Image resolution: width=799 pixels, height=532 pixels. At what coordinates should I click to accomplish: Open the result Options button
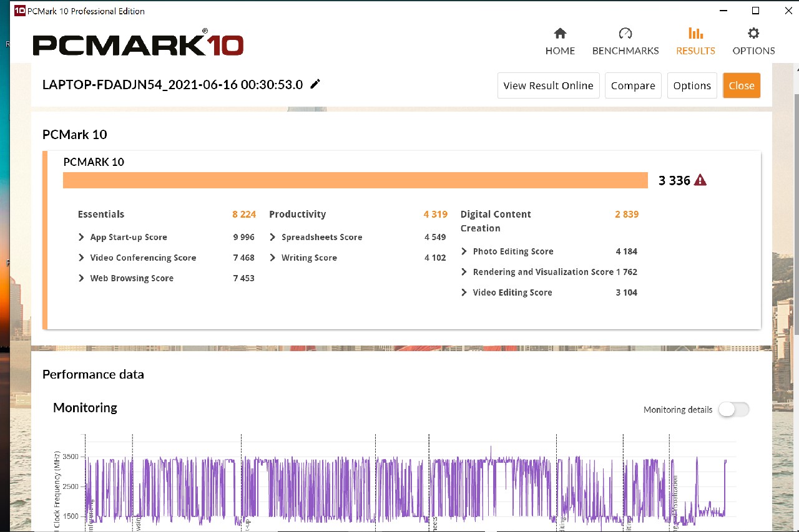coord(692,85)
